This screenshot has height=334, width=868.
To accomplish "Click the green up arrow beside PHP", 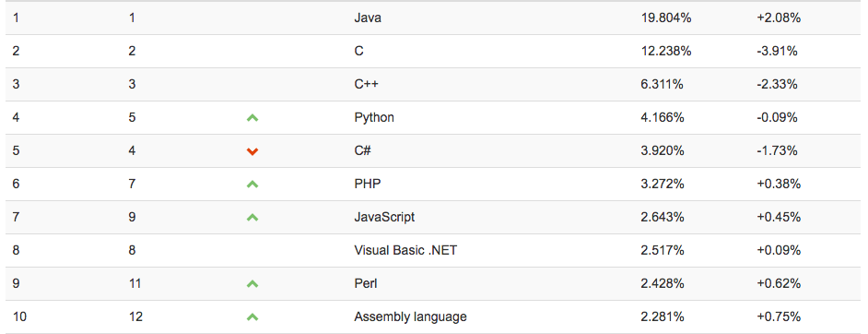I will tap(252, 185).
